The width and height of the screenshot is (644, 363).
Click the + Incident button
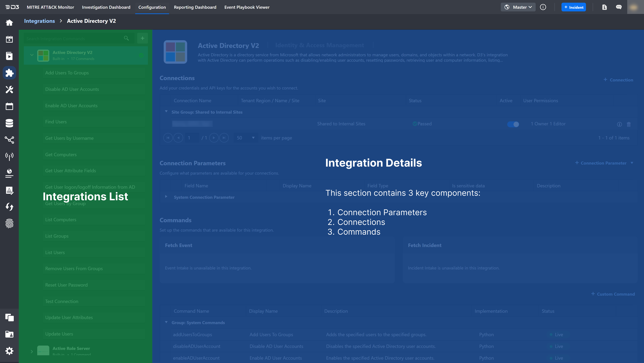(x=574, y=7)
